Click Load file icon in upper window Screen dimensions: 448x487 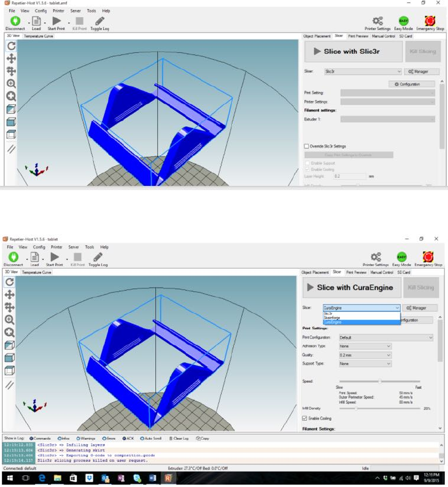coord(36,21)
